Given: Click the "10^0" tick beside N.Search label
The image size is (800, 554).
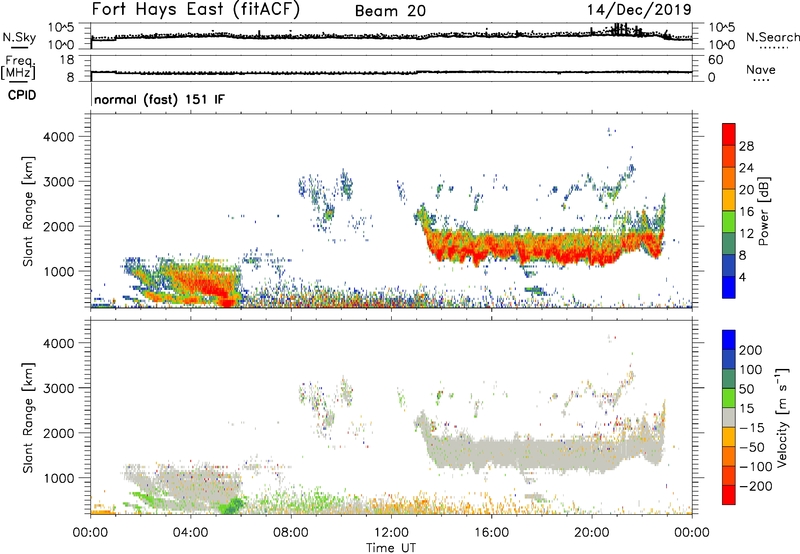Looking at the screenshot, I should 722,45.
